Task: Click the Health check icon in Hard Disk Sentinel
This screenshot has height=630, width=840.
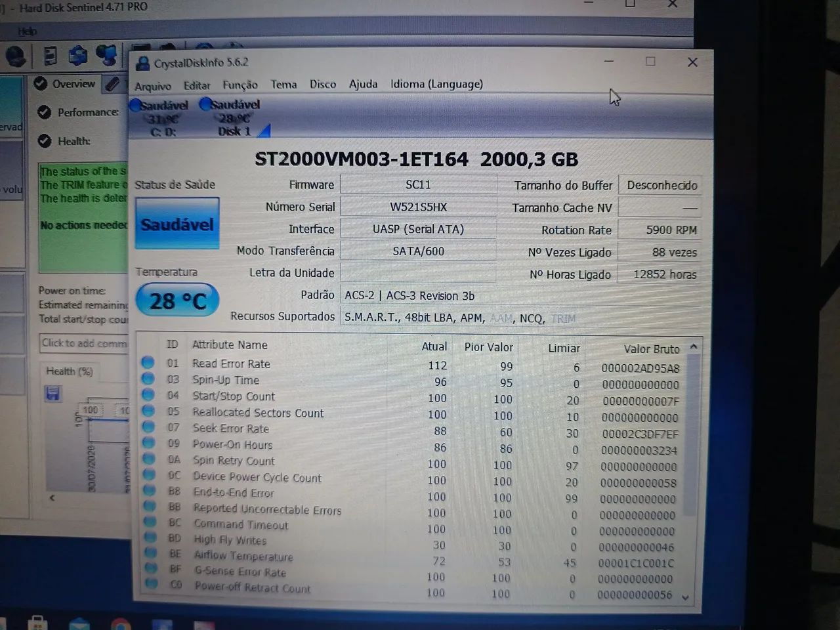Action: coord(45,140)
